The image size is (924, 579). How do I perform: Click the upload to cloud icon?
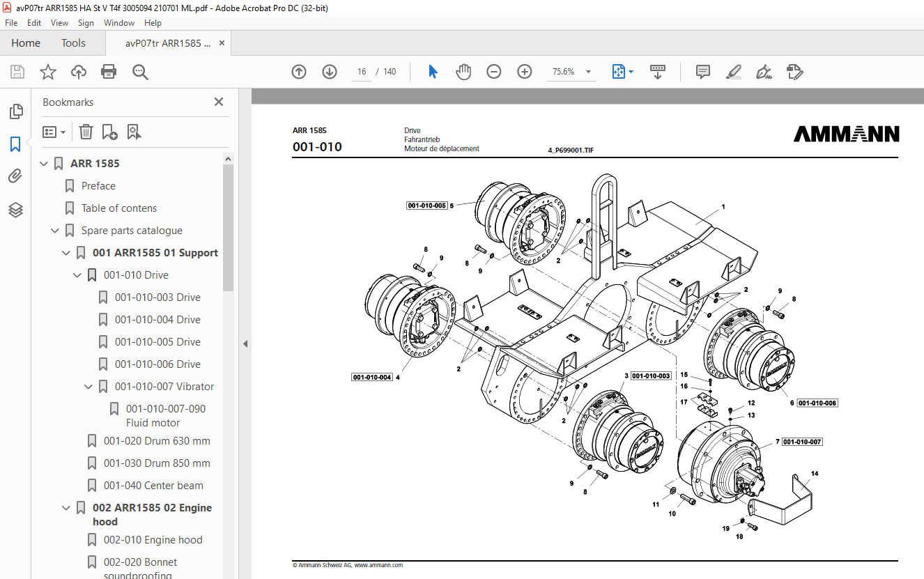(x=79, y=72)
